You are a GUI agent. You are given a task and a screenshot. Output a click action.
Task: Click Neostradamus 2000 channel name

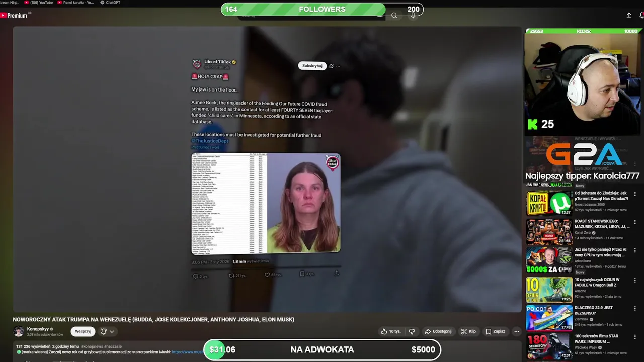(x=590, y=204)
